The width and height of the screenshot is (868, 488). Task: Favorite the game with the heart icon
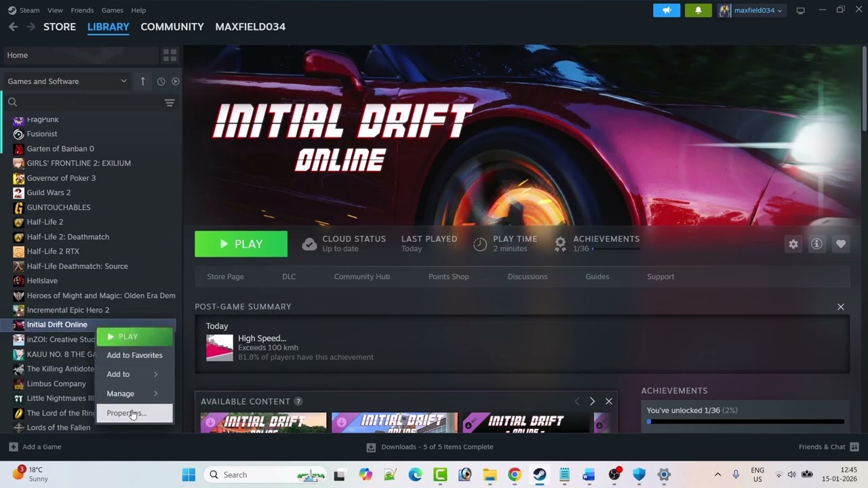coord(841,244)
